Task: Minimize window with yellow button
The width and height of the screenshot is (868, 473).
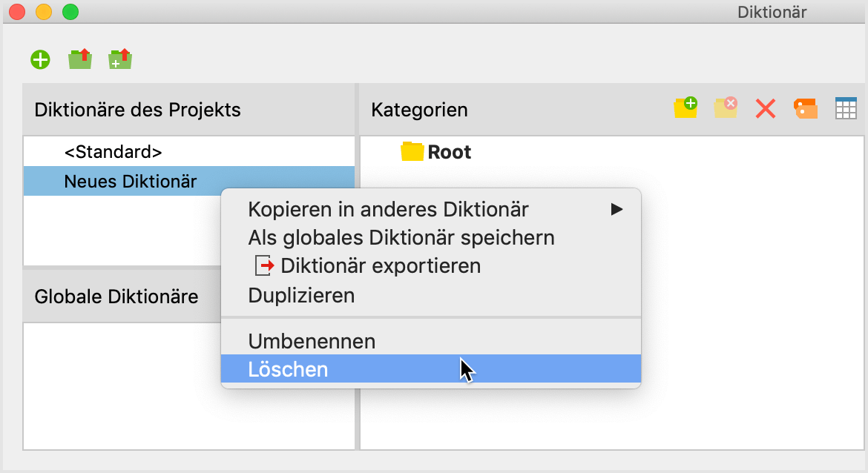Action: click(x=44, y=12)
